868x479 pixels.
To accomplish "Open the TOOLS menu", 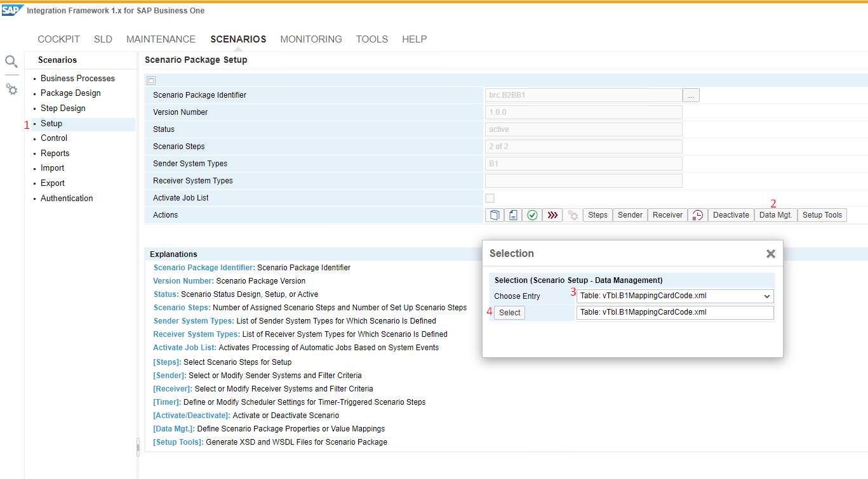I will tap(372, 39).
